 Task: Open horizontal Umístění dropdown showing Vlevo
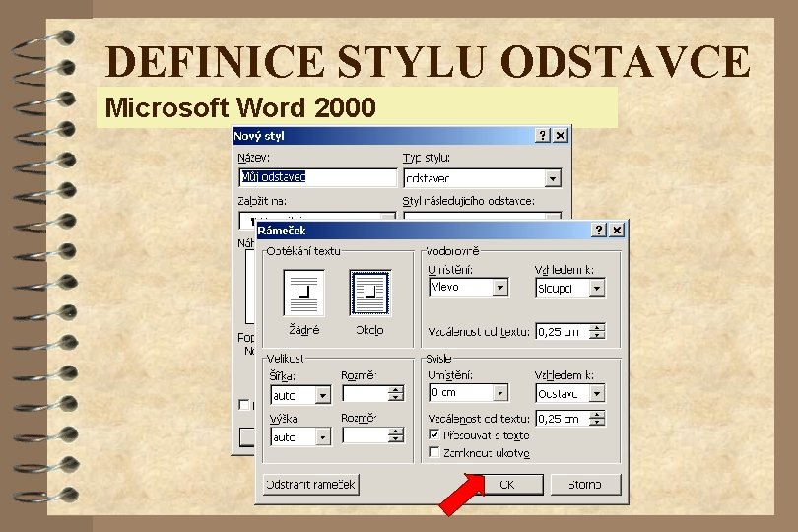point(499,287)
